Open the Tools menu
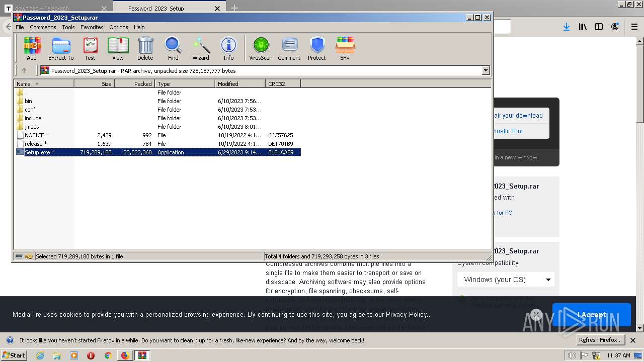This screenshot has height=362, width=644. 68,27
